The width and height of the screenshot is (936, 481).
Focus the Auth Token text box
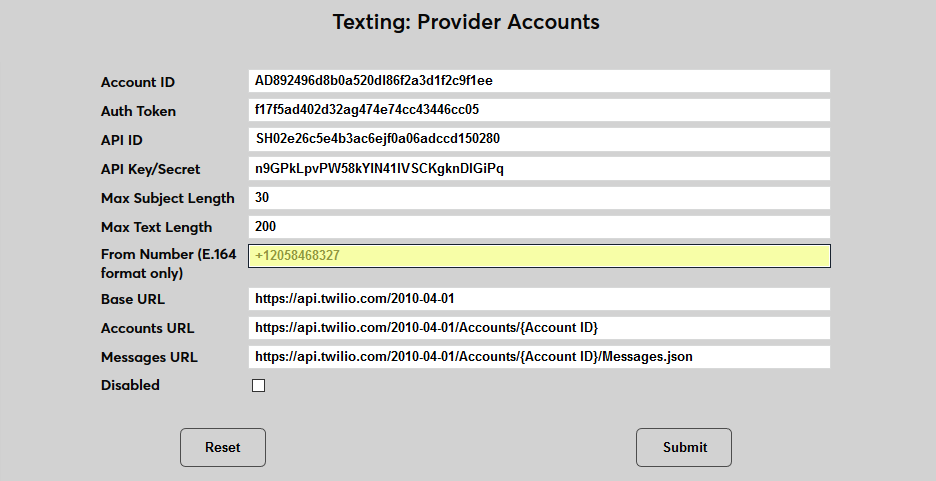539,110
